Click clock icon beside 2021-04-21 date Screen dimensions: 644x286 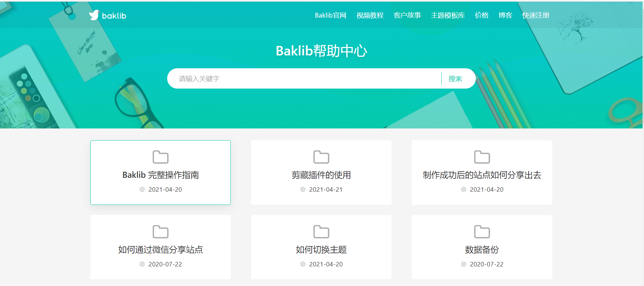(303, 190)
